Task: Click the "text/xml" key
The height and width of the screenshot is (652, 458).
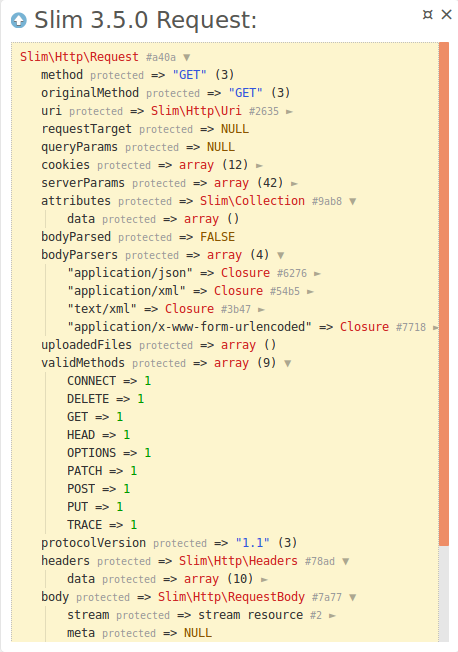Action: pos(102,309)
